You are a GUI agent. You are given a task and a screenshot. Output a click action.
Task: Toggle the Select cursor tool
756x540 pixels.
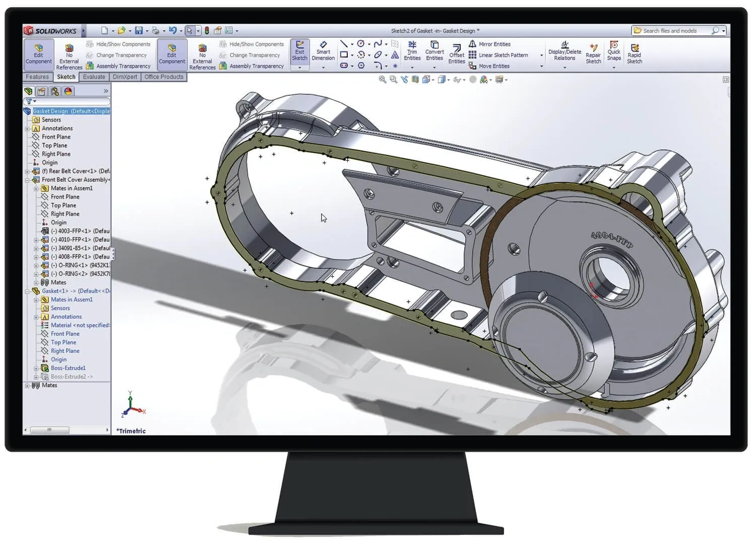(190, 31)
